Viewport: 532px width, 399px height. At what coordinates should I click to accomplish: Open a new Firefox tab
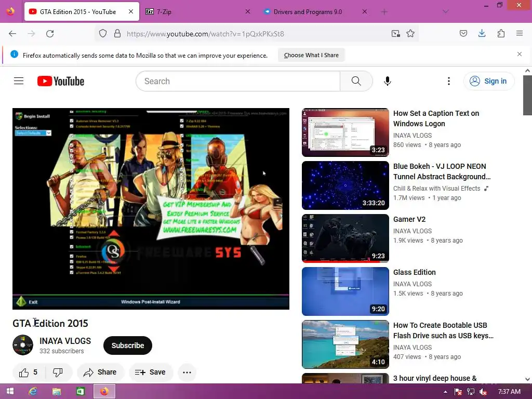(384, 12)
